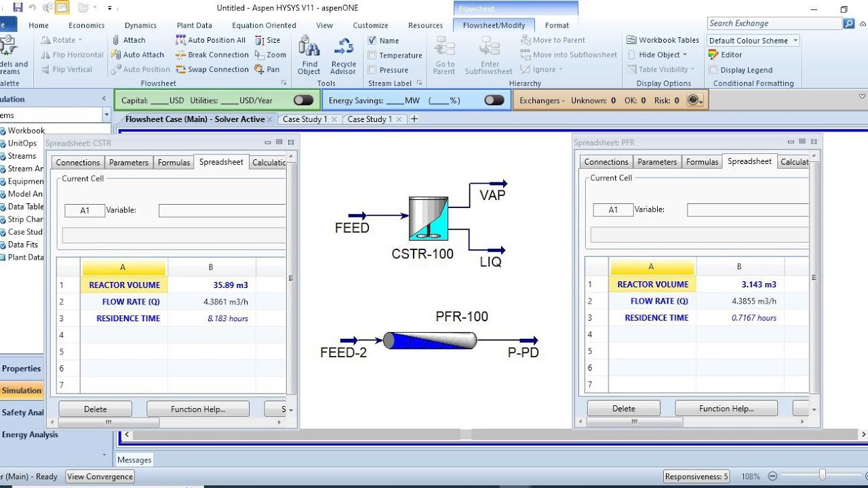
Task: Open the Recycle Advisor
Action: tap(343, 56)
